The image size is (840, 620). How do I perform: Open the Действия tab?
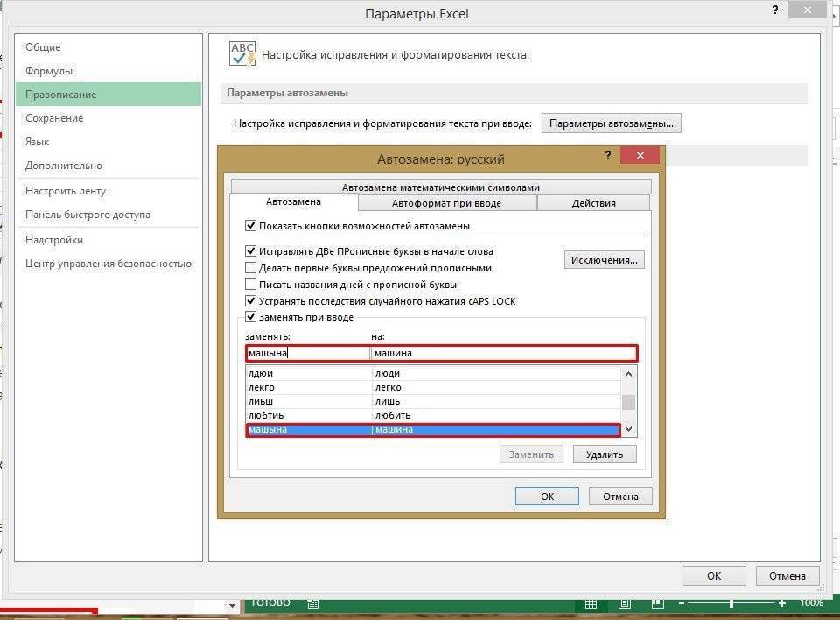coord(594,202)
